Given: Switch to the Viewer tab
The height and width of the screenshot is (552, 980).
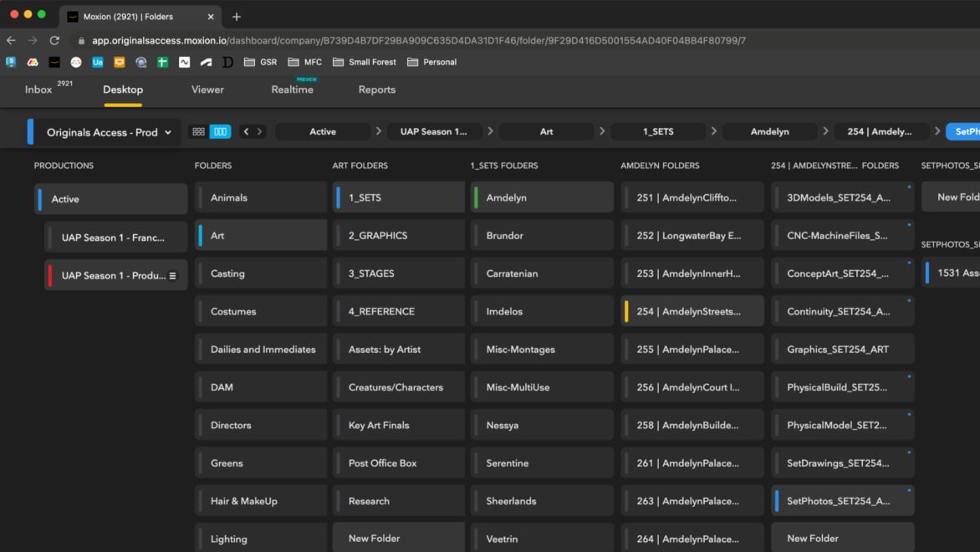Looking at the screenshot, I should pyautogui.click(x=207, y=89).
